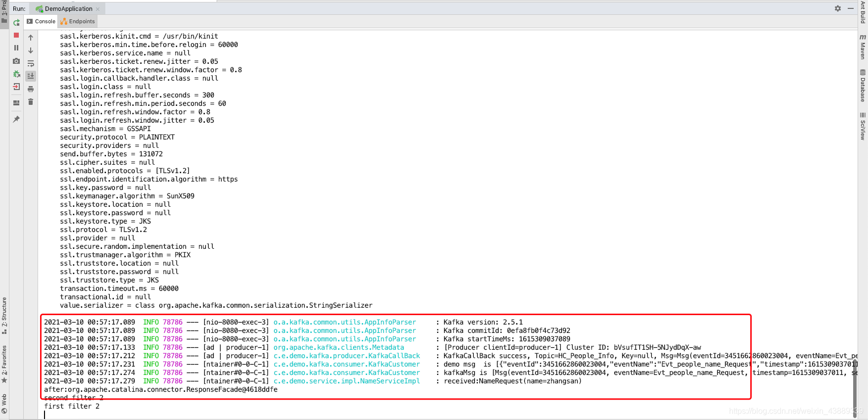Click the vertical scrollbar thumb in the console
The image size is (868, 420).
click(855, 388)
